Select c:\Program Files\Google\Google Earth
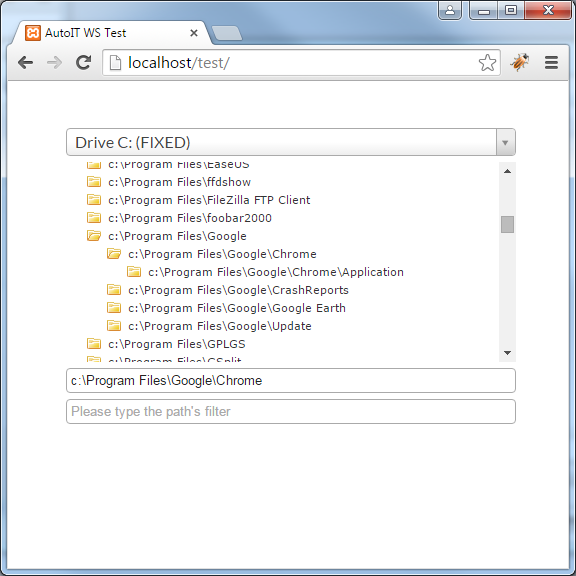 pyautogui.click(x=237, y=308)
